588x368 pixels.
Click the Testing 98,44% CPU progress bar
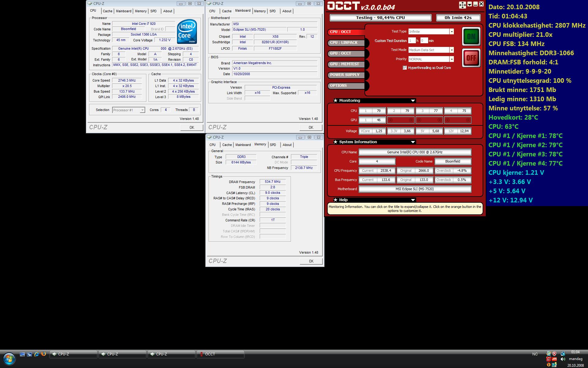(380, 18)
